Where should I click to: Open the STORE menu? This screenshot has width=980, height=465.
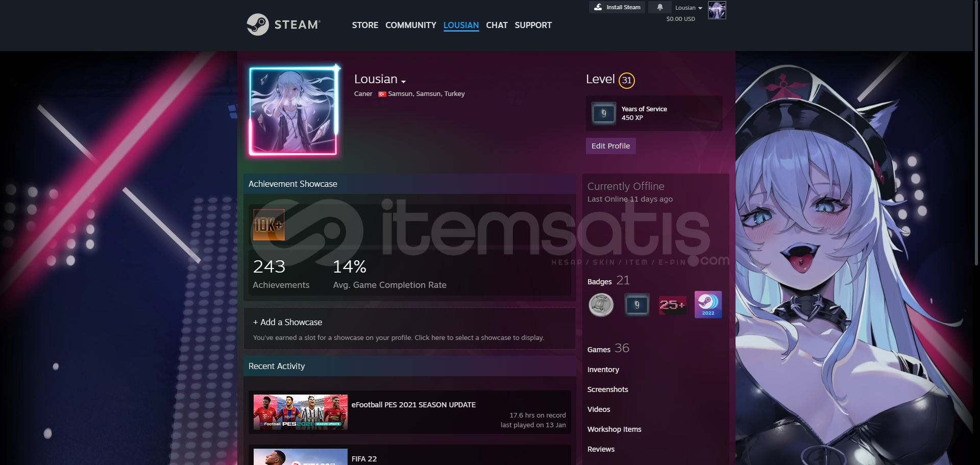(x=365, y=25)
